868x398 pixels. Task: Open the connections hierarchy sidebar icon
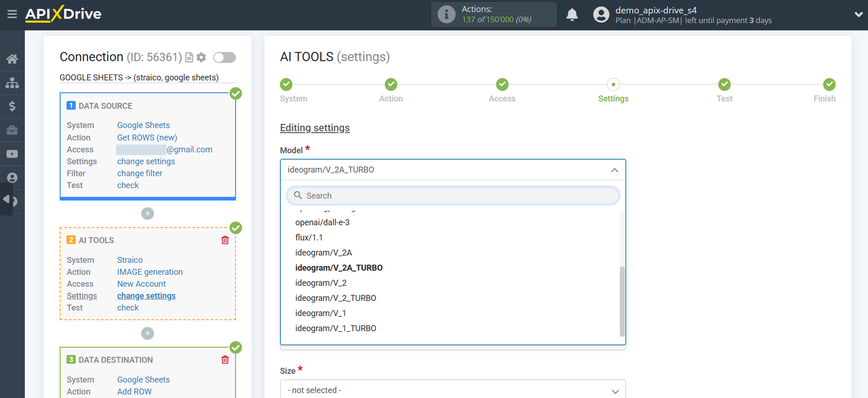tap(12, 83)
